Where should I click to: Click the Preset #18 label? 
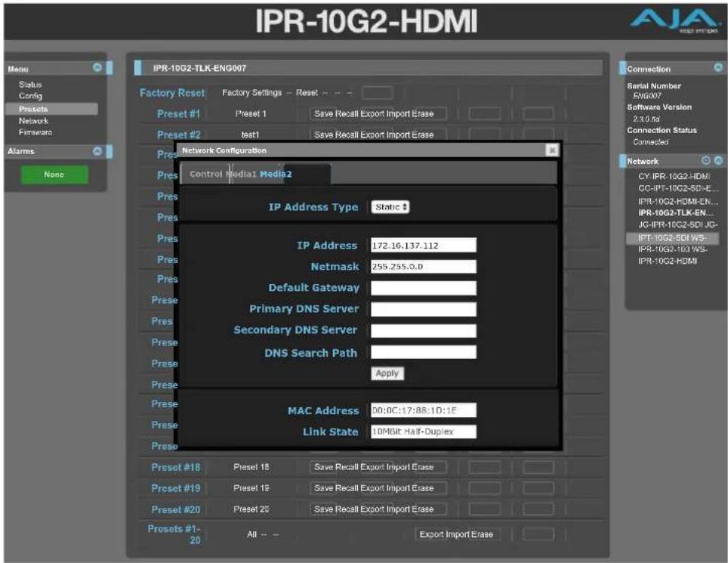pos(176,467)
